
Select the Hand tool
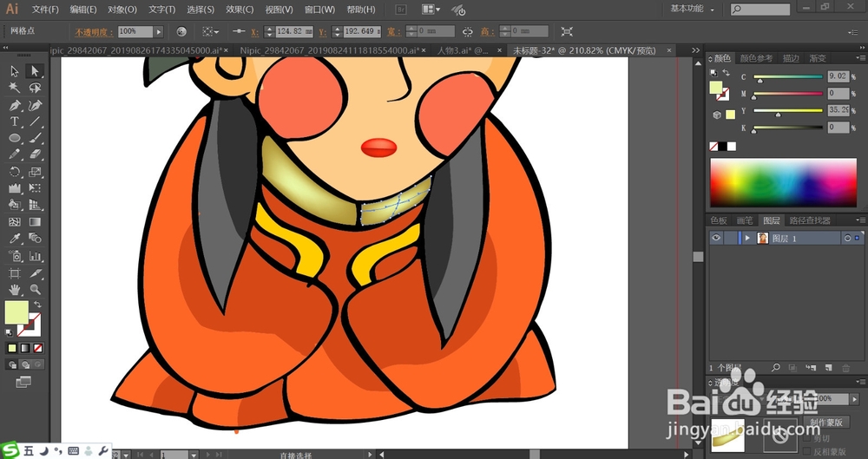[15, 289]
